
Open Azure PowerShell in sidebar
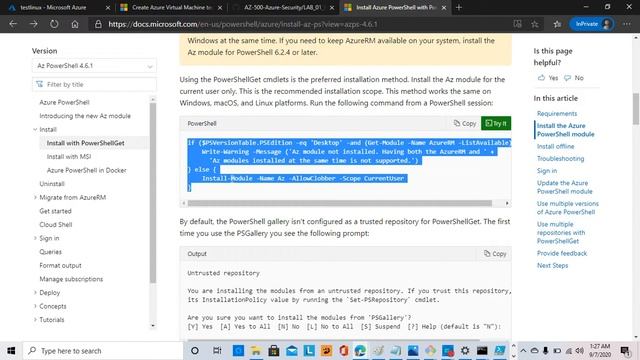pos(64,102)
